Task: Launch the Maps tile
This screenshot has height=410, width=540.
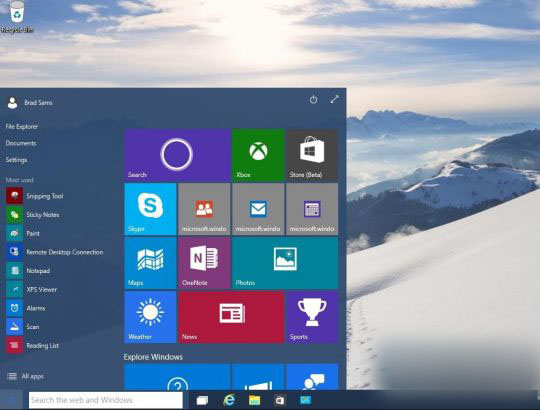Action: [x=150, y=263]
